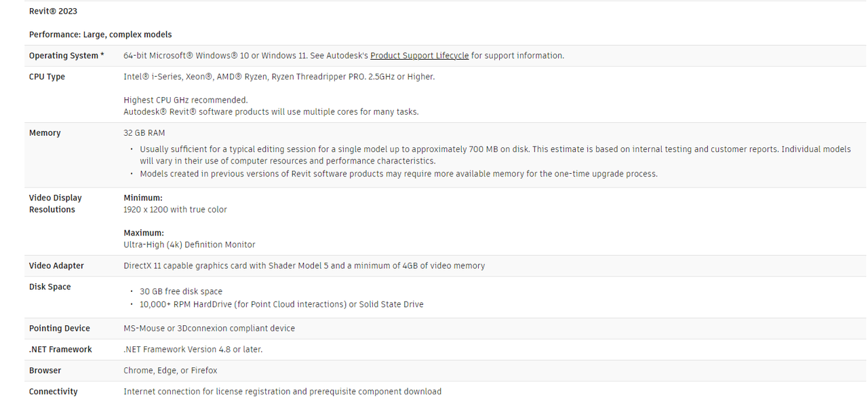The image size is (868, 406).
Task: Select the Memory row label
Action: [x=45, y=133]
